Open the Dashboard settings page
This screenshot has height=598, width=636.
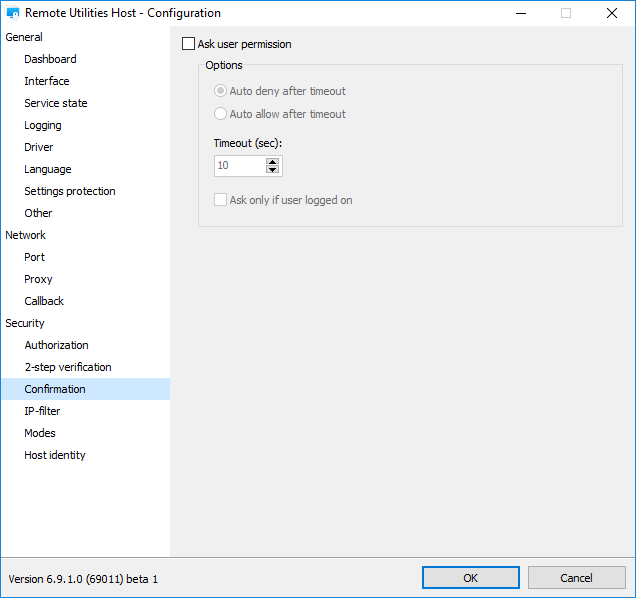coord(50,59)
